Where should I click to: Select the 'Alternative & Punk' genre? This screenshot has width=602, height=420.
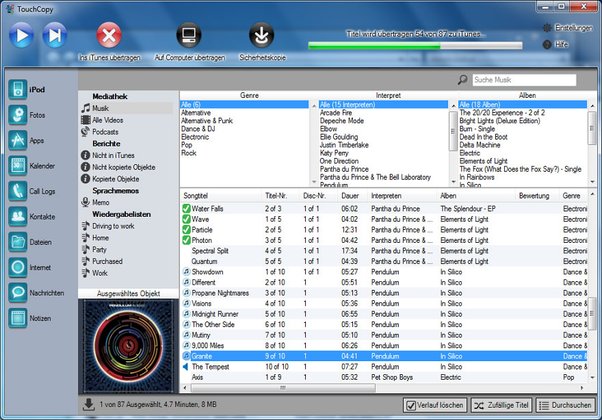coord(207,121)
